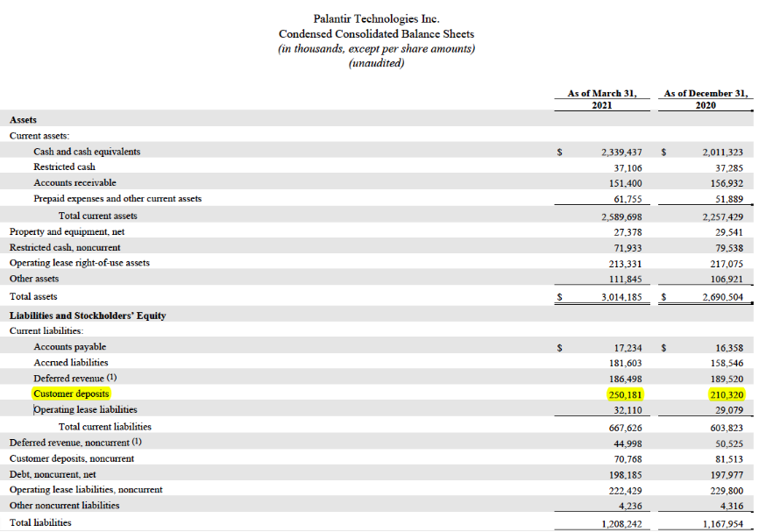Viewport: 759px width, 532px height.
Task: Select the deferred revenue value 189,520
Action: point(727,379)
